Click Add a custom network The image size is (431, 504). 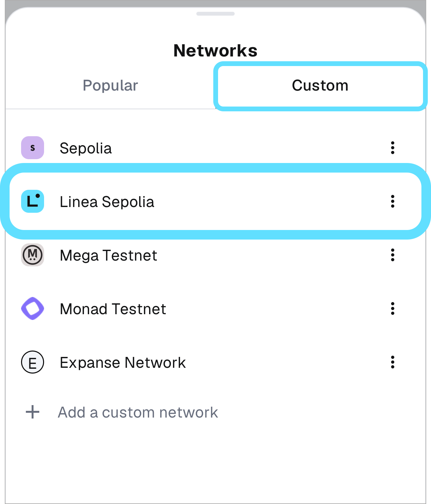(137, 412)
